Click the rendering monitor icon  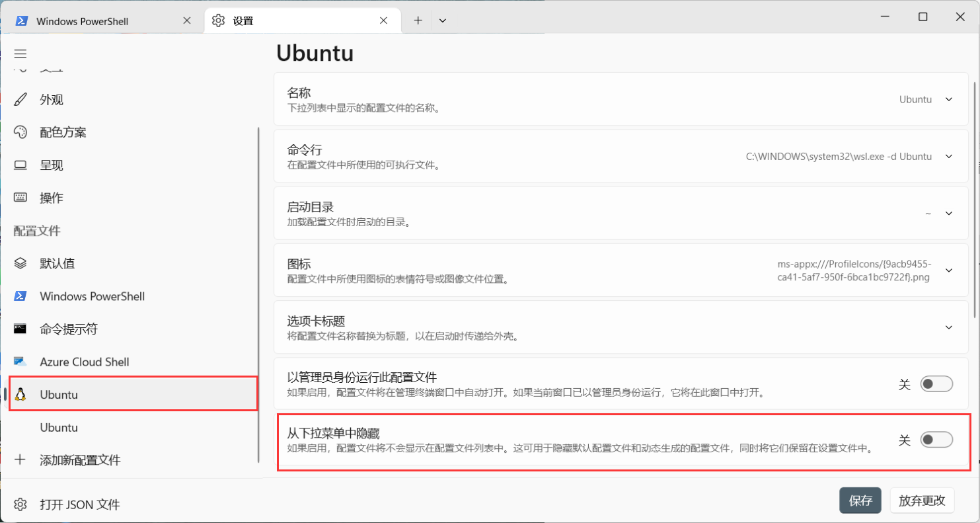coord(20,165)
